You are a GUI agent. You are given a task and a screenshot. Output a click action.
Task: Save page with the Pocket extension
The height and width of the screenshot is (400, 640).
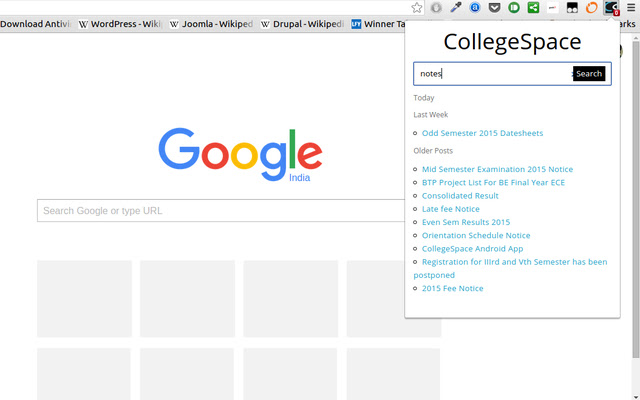[494, 7]
